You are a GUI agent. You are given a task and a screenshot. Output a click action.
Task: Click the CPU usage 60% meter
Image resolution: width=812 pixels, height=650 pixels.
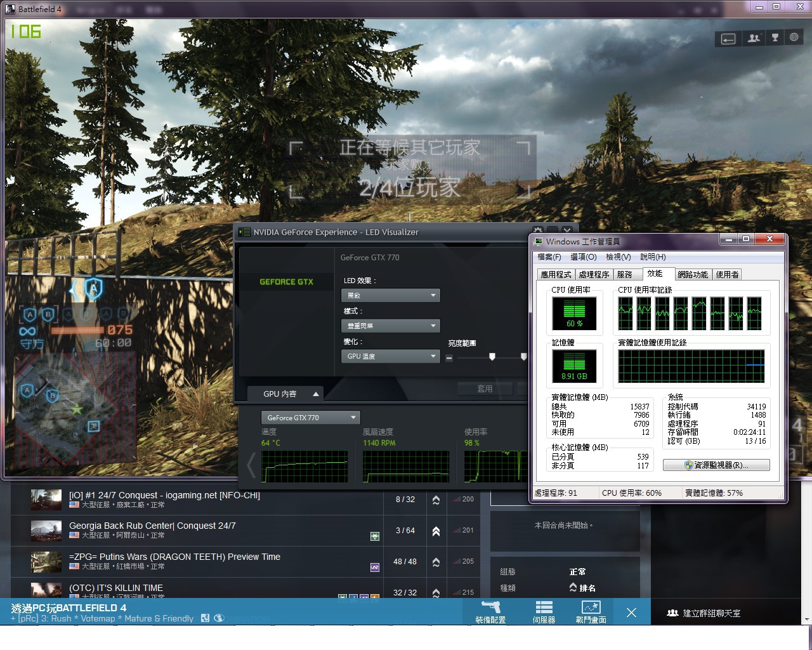[x=574, y=313]
